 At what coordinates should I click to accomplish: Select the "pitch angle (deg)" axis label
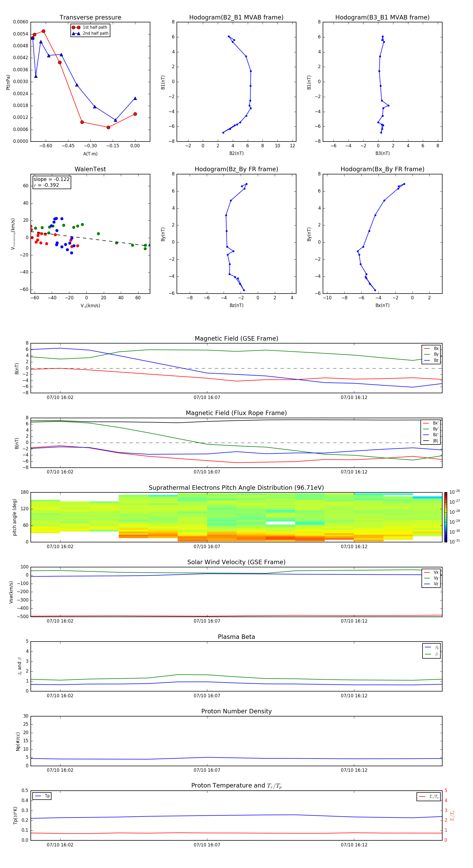click(x=14, y=517)
